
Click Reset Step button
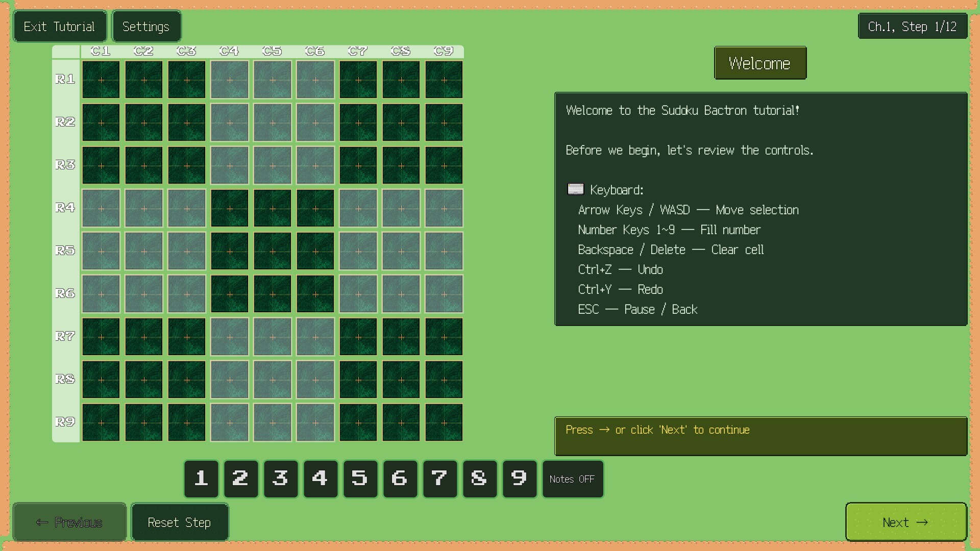[180, 522]
